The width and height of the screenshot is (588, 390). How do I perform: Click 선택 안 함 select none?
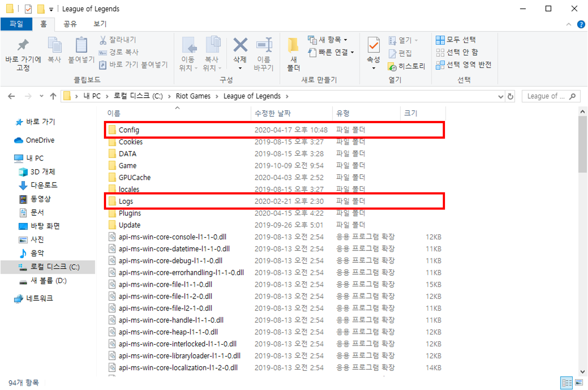457,52
